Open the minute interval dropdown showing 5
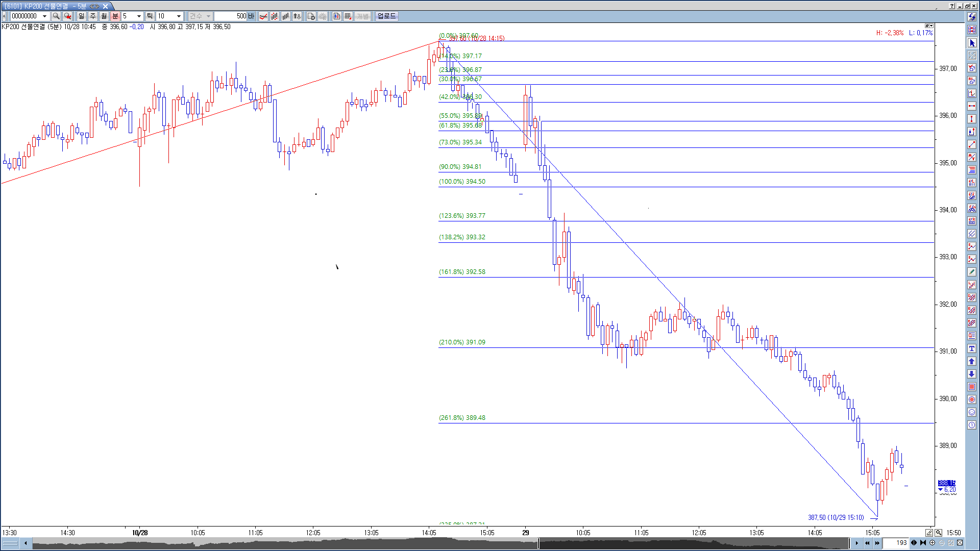The image size is (980, 551). 139,16
